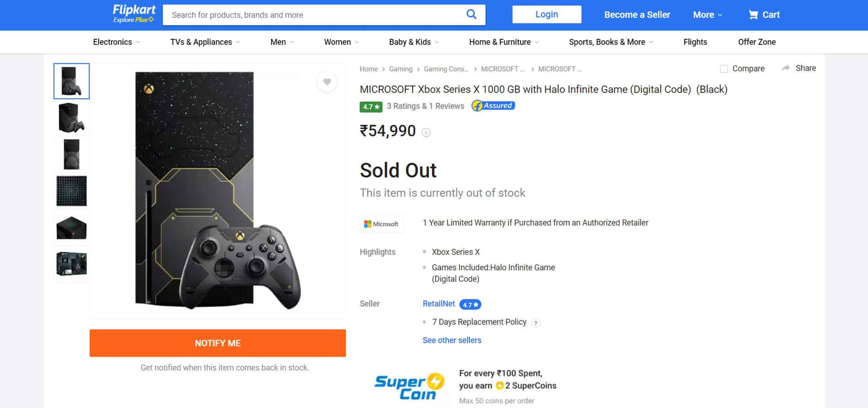Screen dimensions: 868x408
Task: Click the wishlist heart on the product image
Action: [327, 82]
